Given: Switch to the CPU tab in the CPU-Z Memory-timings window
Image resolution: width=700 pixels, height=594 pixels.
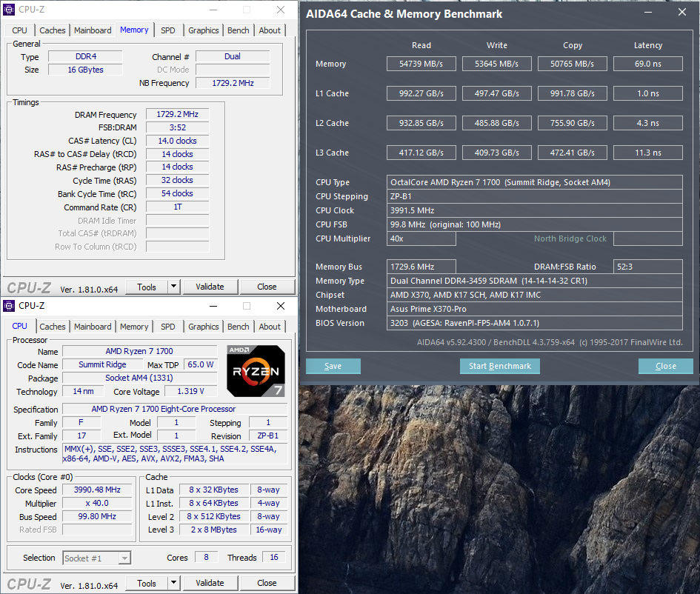Looking at the screenshot, I should (x=20, y=30).
